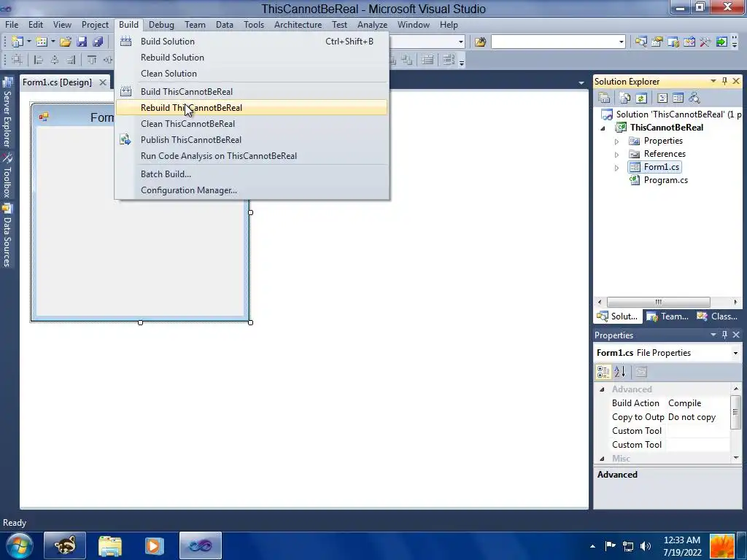Click the Open File folder icon
The width and height of the screenshot is (747, 560).
point(66,42)
